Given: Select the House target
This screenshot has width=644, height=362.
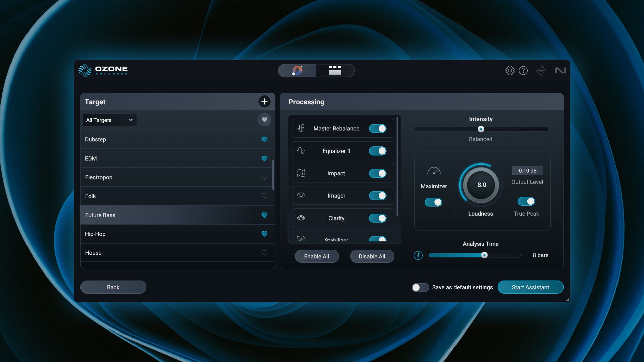Looking at the screenshot, I should click(x=178, y=253).
